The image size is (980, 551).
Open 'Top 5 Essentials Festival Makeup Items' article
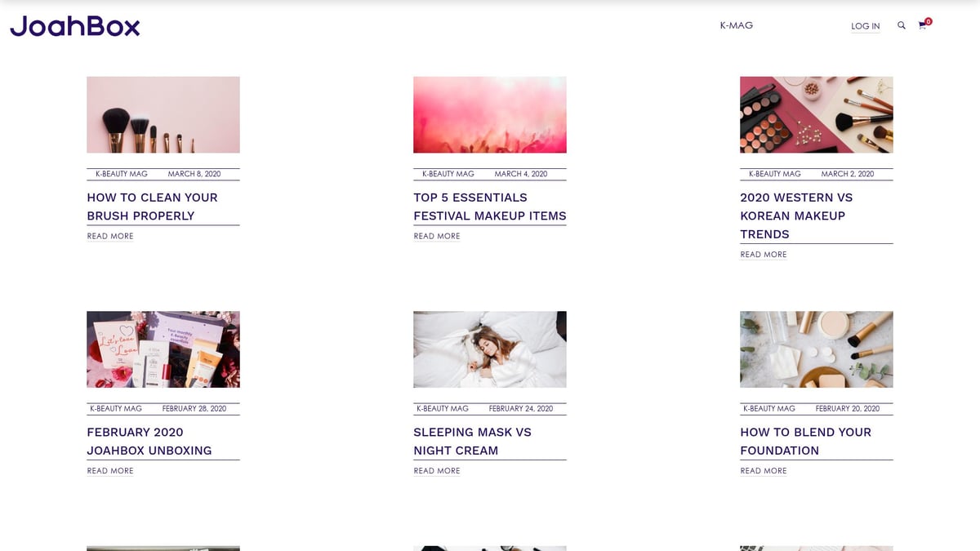(489, 207)
